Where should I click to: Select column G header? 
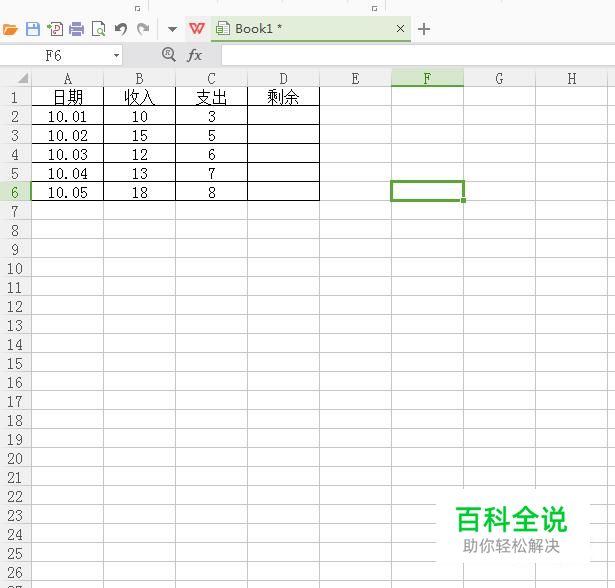[x=499, y=78]
